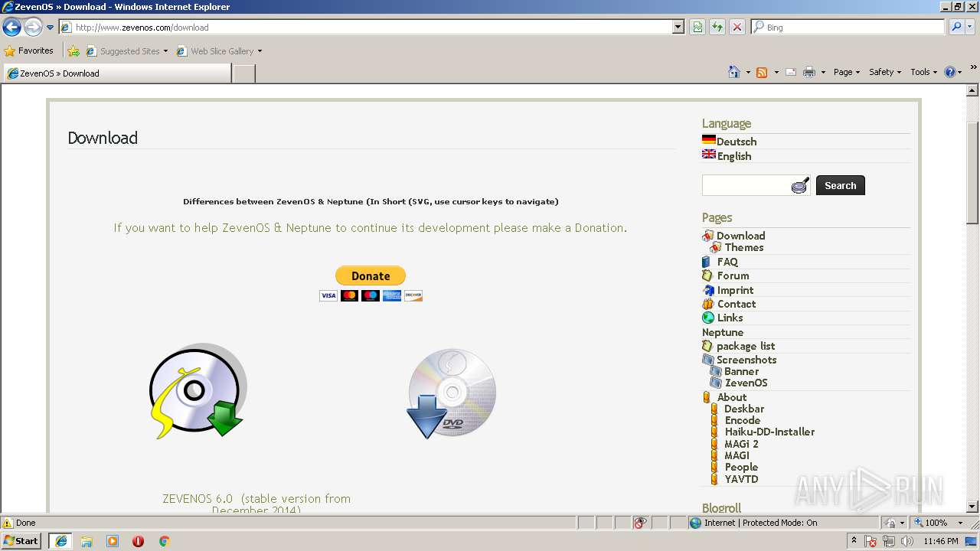
Task: Click the Read Mail icon
Action: 791,72
